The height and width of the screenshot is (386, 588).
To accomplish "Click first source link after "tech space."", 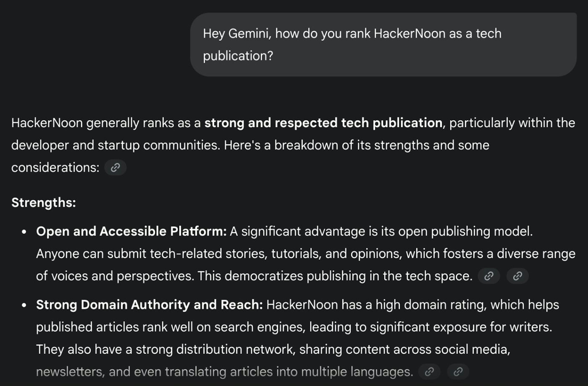I will pyautogui.click(x=489, y=276).
